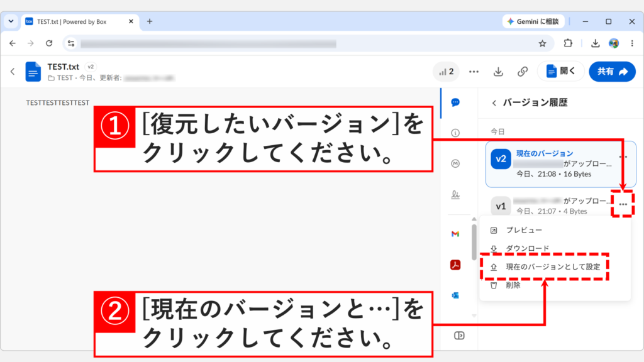Toggle the sidebar collapse panel icon
The image size is (644, 362).
point(459,336)
